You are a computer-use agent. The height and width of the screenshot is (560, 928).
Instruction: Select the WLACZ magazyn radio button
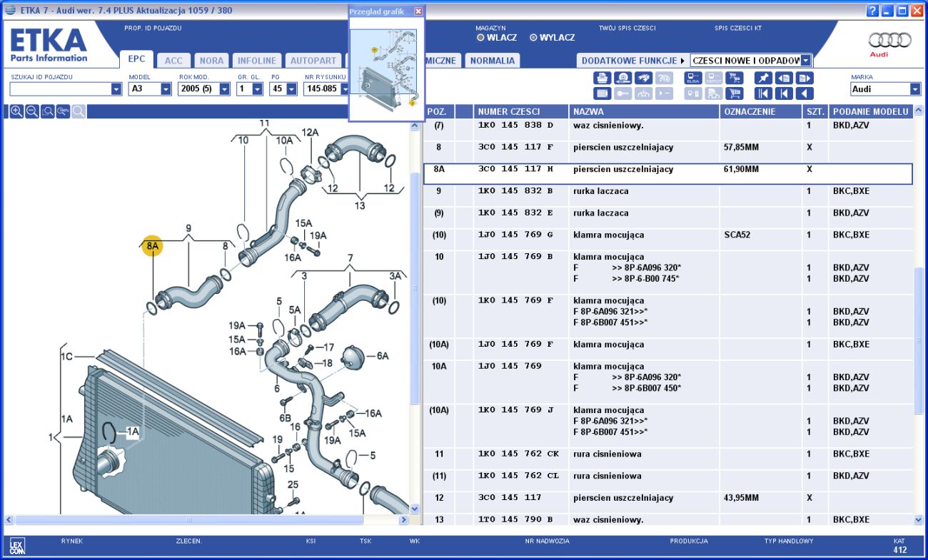point(480,38)
